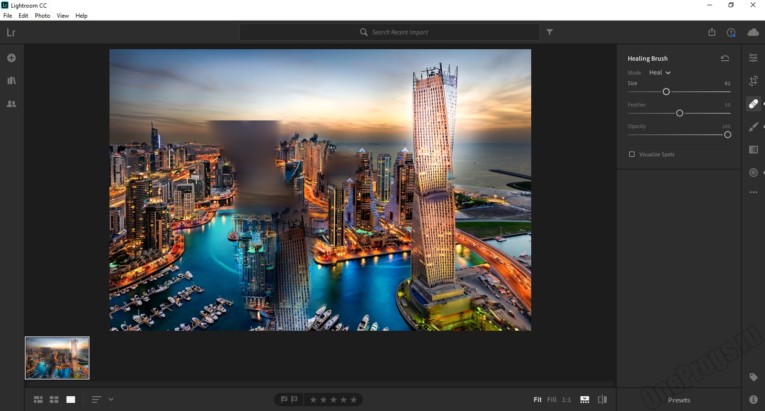Reset Healing Brush with undo arrow icon
765x411 pixels.
725,58
